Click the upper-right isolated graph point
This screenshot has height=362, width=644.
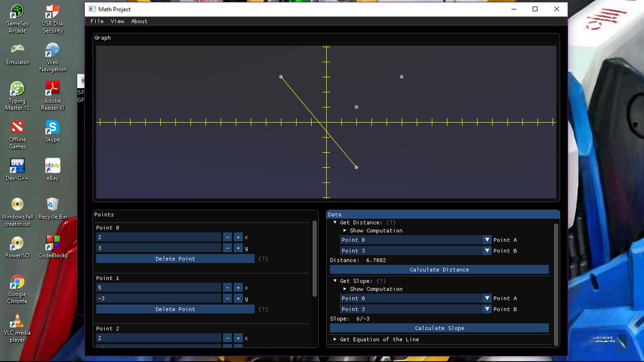click(401, 77)
